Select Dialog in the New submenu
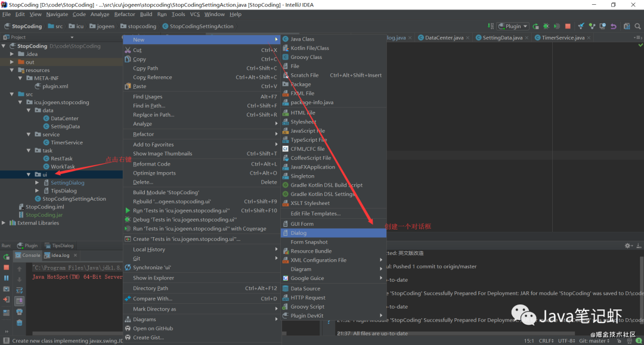 333,233
